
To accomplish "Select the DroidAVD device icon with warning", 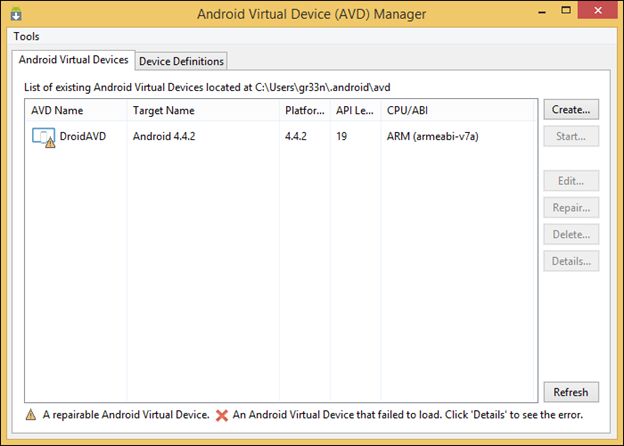I will point(44,138).
